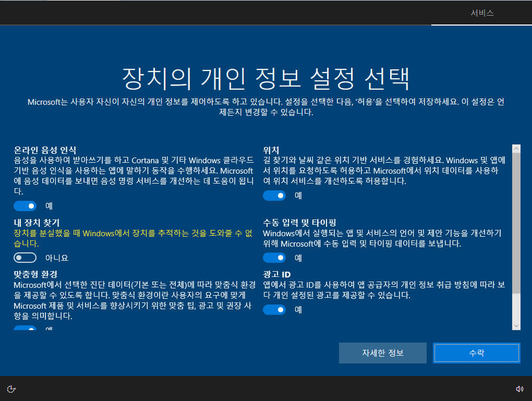Click the scrollbar up arrow
The width and height of the screenshot is (532, 401).
point(516,149)
